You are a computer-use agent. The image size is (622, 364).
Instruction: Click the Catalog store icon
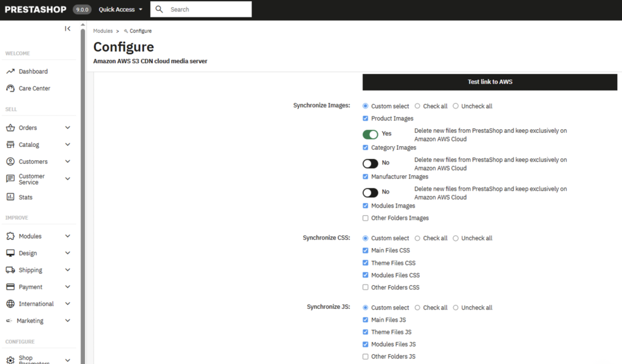point(10,144)
